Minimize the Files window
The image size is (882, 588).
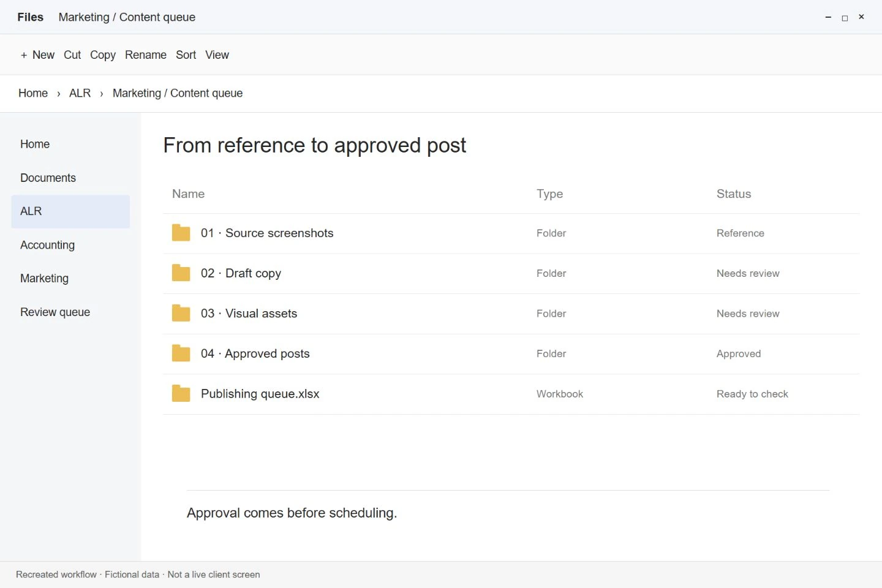[828, 17]
